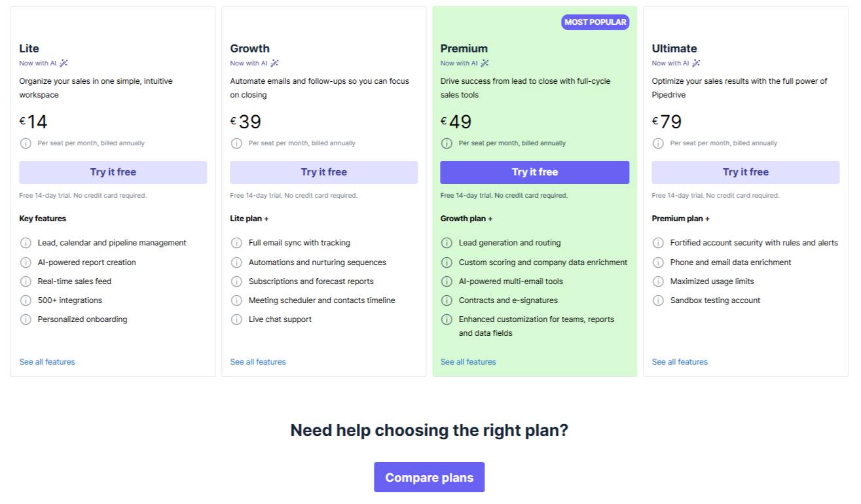The height and width of the screenshot is (504, 861).
Task: Click the info icon for Live chat support
Action: point(236,319)
